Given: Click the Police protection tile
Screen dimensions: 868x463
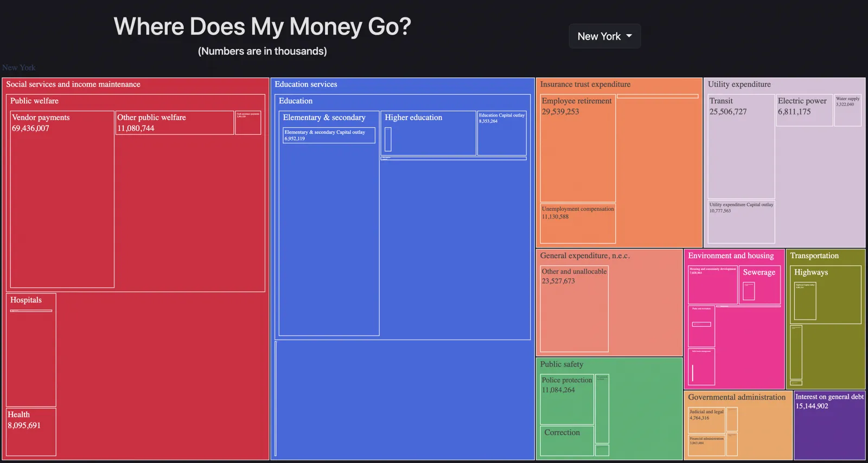Looking at the screenshot, I should pos(567,400).
